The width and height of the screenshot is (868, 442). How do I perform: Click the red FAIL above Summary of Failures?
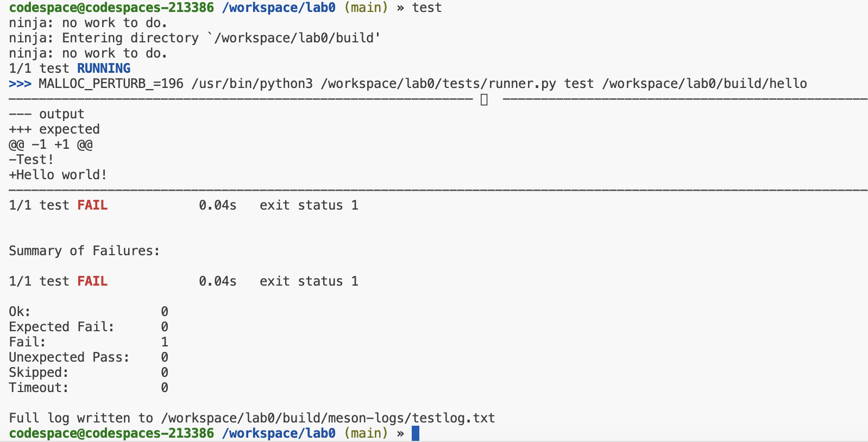point(92,205)
